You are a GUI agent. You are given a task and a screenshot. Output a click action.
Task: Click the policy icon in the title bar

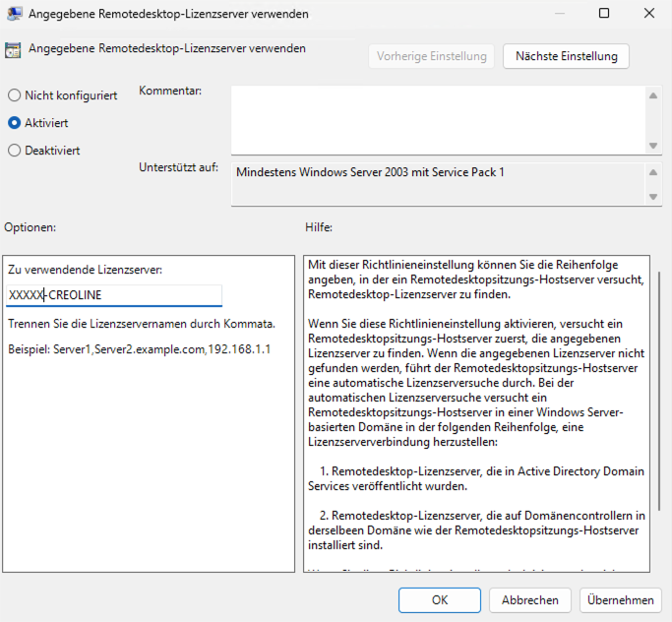[x=15, y=15]
